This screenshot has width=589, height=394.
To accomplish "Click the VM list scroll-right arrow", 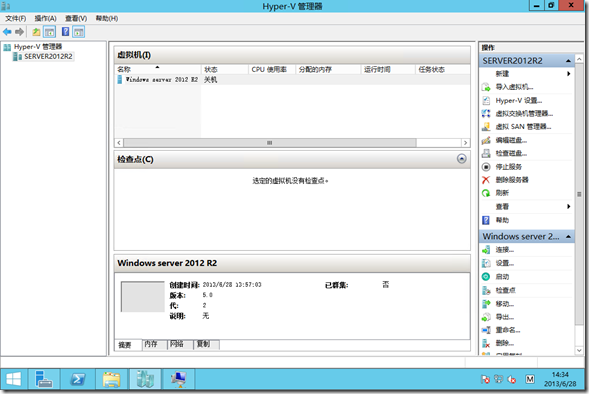I will click(x=465, y=143).
